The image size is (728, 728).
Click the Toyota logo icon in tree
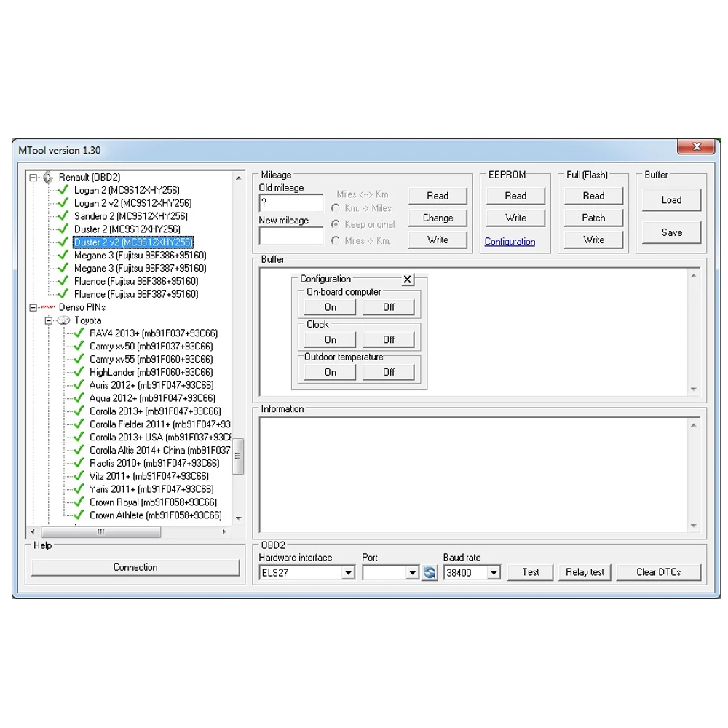63,320
